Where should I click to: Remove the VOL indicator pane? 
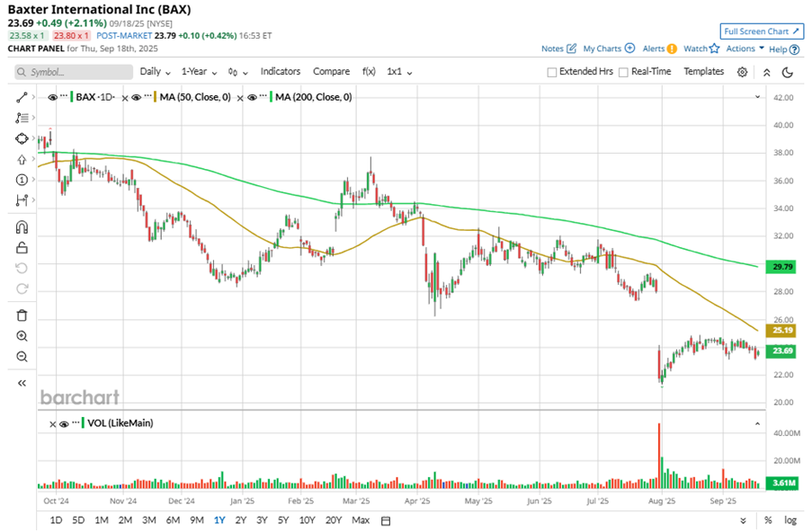point(52,424)
